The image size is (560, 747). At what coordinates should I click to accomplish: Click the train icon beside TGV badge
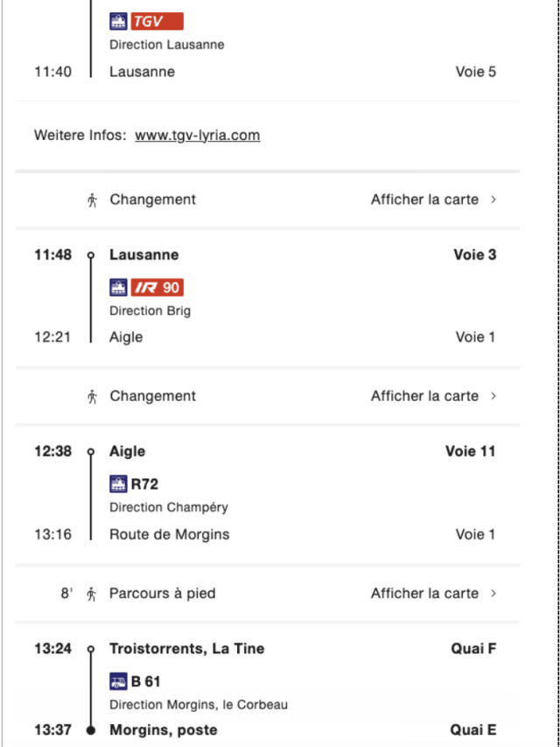(119, 21)
